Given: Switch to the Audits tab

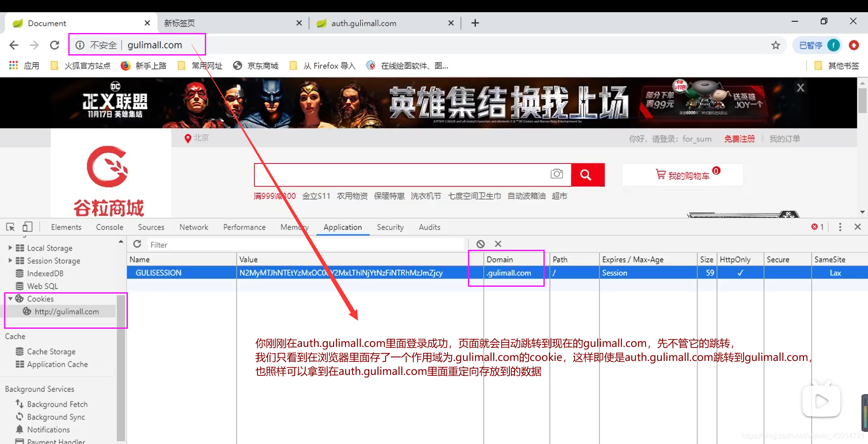Looking at the screenshot, I should (429, 227).
